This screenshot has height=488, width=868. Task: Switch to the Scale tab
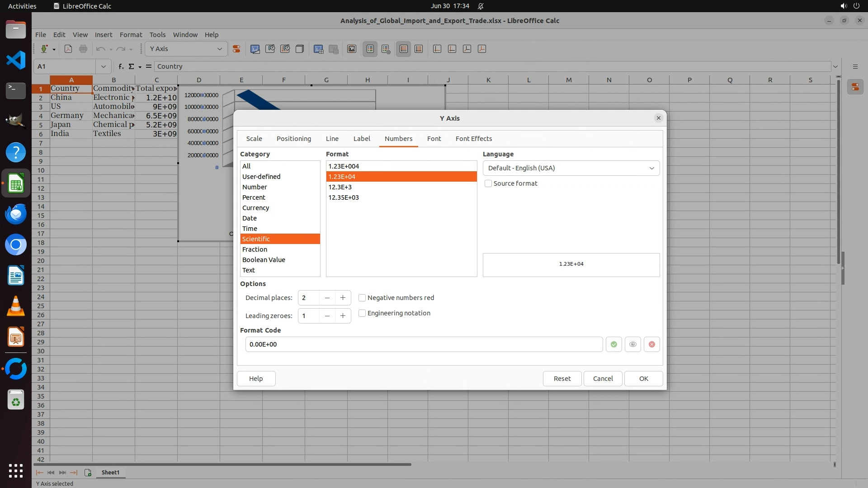[254, 139]
